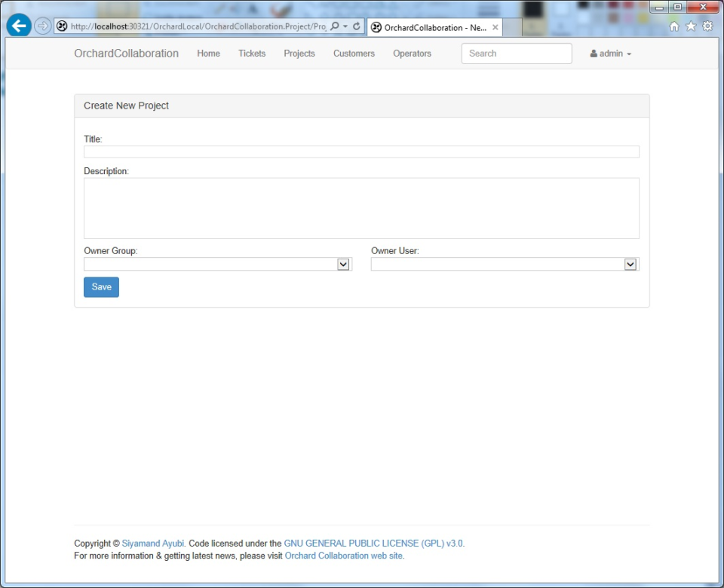The width and height of the screenshot is (724, 588).
Task: Select the OrchardCollaboration - Ne... tab
Action: [435, 27]
